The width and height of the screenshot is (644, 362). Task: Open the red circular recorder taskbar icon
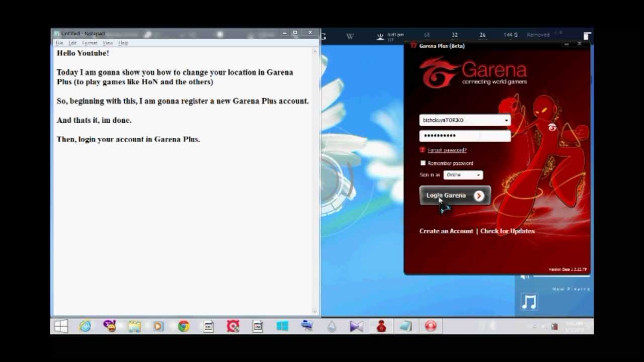pyautogui.click(x=430, y=327)
